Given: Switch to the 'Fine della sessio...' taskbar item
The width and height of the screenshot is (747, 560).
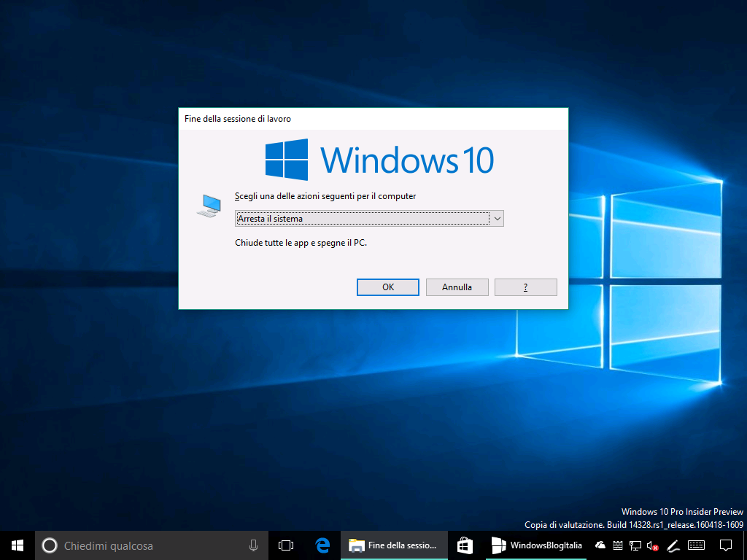Looking at the screenshot, I should click(394, 545).
